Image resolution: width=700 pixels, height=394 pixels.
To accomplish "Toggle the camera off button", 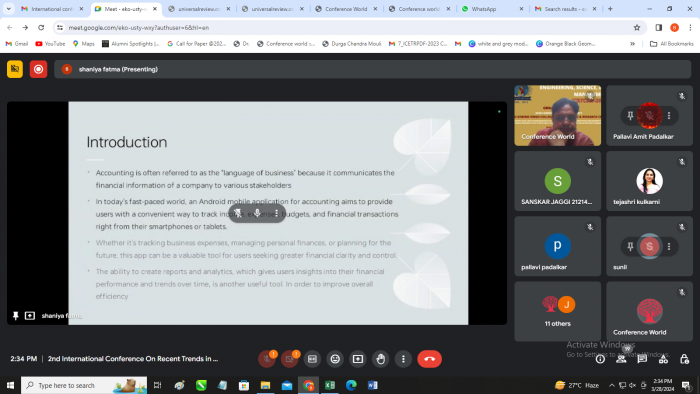I will [x=289, y=359].
